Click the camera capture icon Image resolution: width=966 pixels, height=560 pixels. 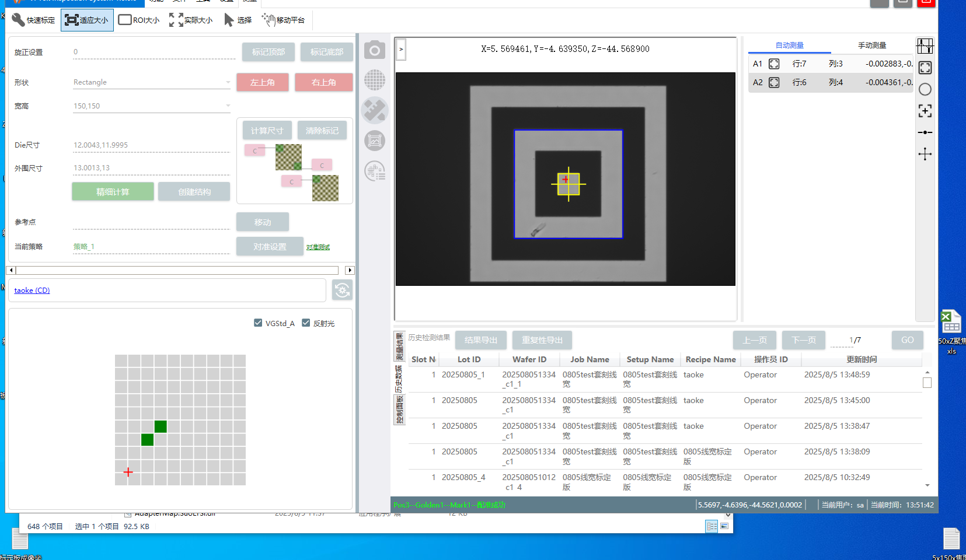click(x=375, y=50)
